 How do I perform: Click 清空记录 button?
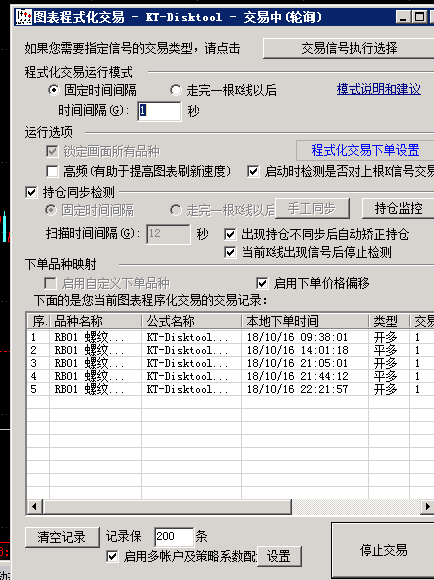tap(62, 537)
